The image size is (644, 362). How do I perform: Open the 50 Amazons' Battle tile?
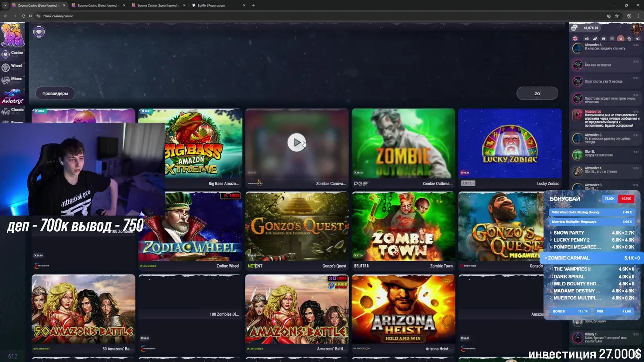pos(84,313)
